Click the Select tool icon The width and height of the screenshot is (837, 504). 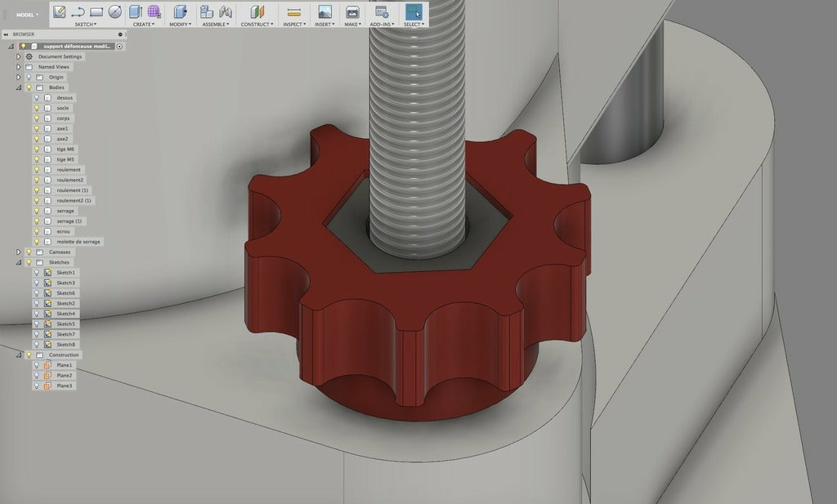[414, 11]
